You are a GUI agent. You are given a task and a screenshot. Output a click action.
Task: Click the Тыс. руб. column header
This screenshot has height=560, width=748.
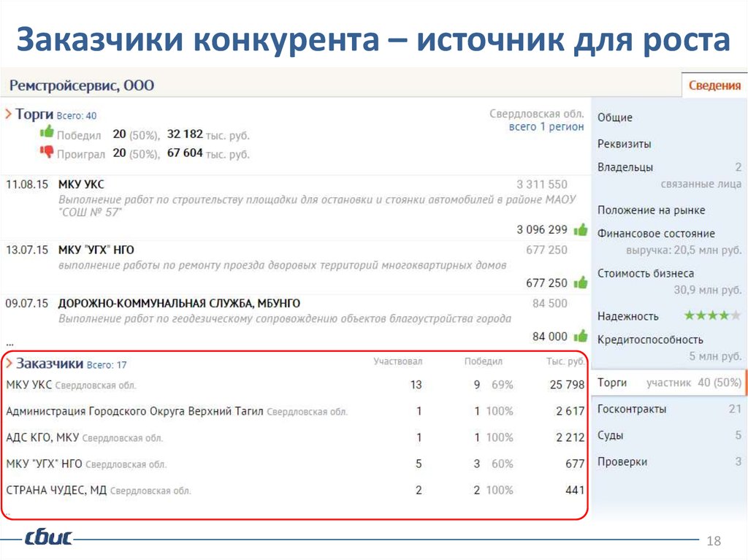coord(565,361)
